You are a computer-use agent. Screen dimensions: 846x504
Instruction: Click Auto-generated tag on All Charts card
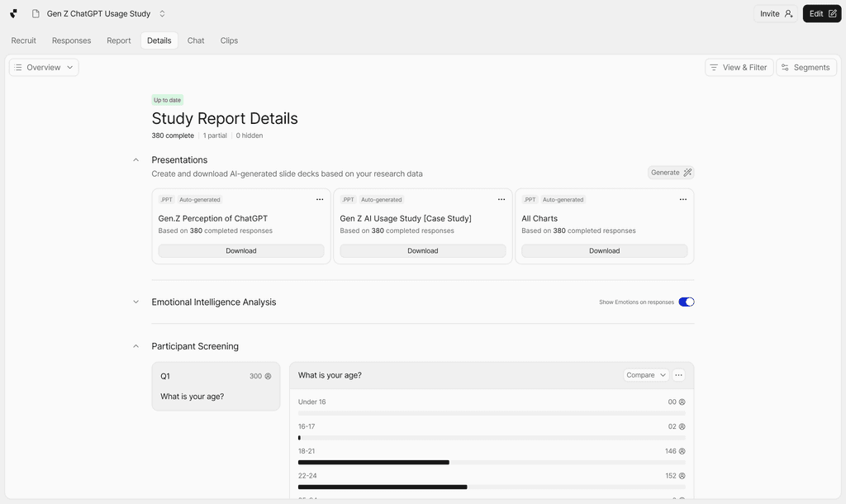point(563,200)
